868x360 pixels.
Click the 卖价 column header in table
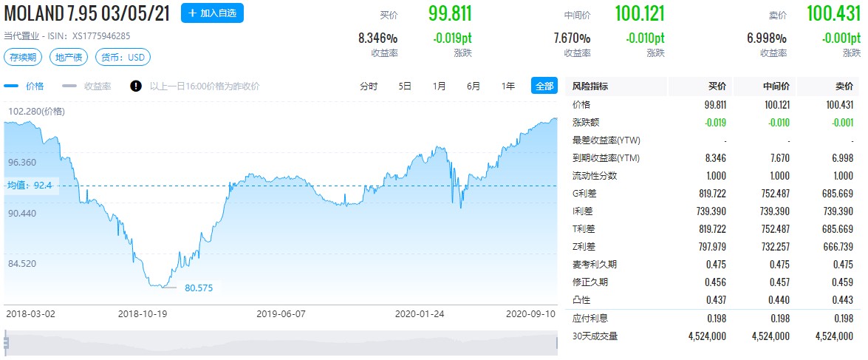pyautogui.click(x=844, y=86)
